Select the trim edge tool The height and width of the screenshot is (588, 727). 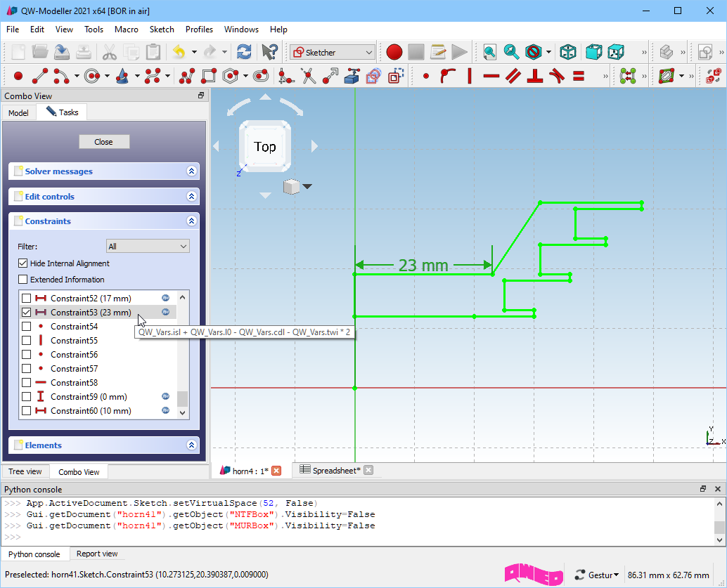point(309,76)
